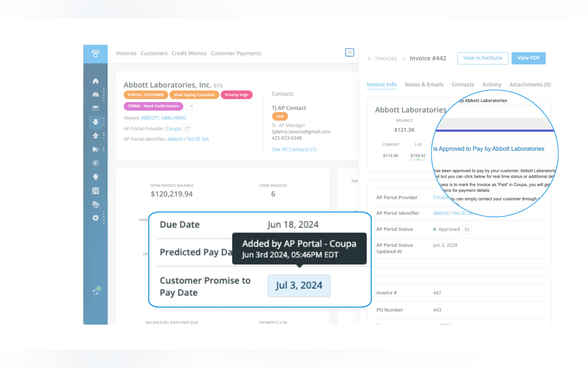Open the upload-arrow icon in sidebar
The image size is (588, 368).
point(96,136)
